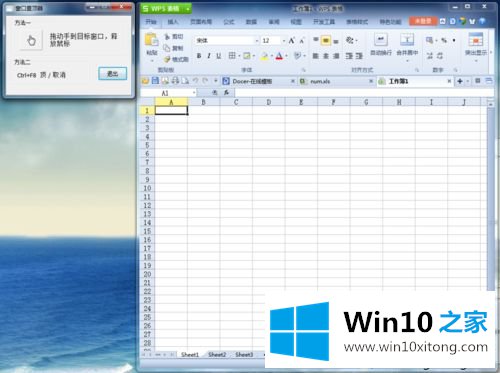Decrease indent icon
Screen dimensions: 500x373
pyautogui.click(x=349, y=56)
